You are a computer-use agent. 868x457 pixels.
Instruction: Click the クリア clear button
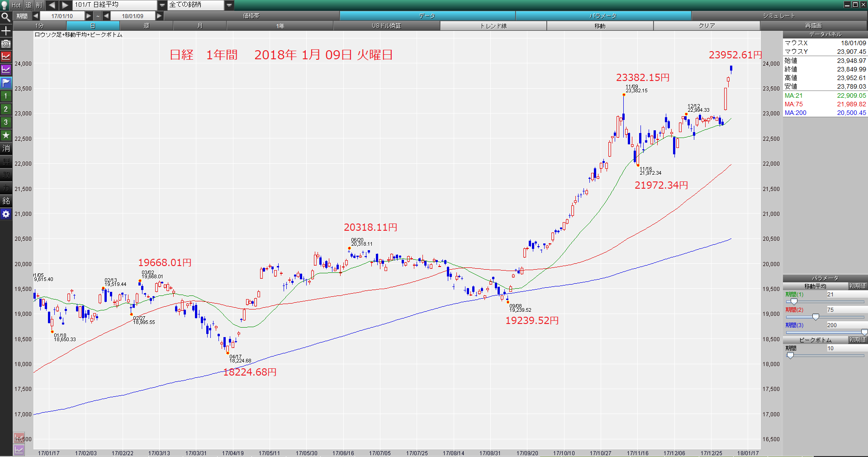tap(707, 26)
